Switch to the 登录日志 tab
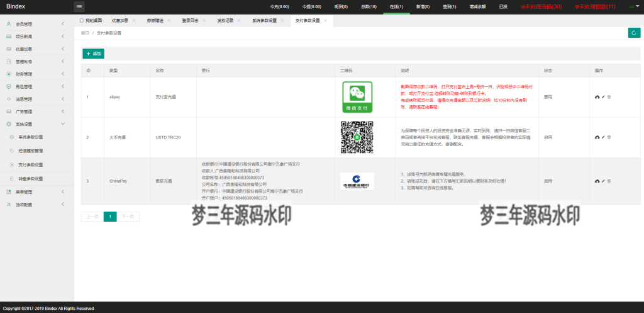 coord(190,21)
